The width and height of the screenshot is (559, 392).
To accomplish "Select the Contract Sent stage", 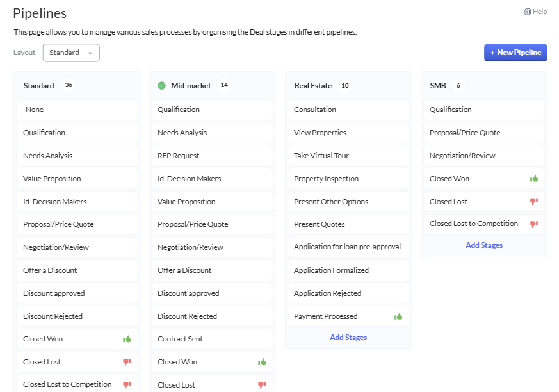I will coord(212,339).
